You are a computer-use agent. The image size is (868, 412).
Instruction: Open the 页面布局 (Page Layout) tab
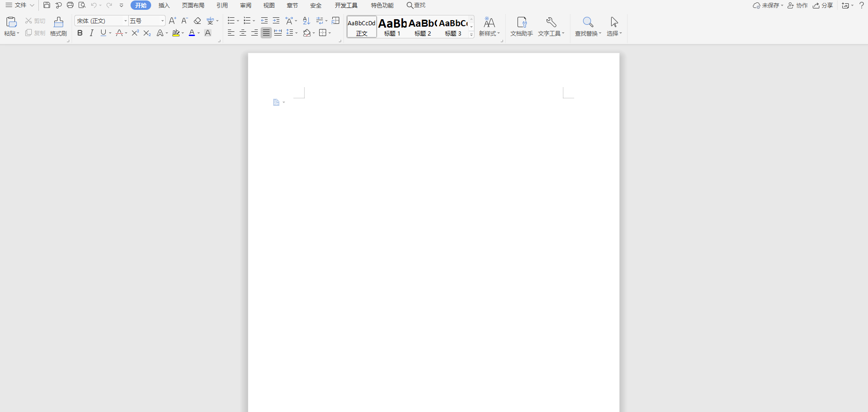pyautogui.click(x=193, y=5)
